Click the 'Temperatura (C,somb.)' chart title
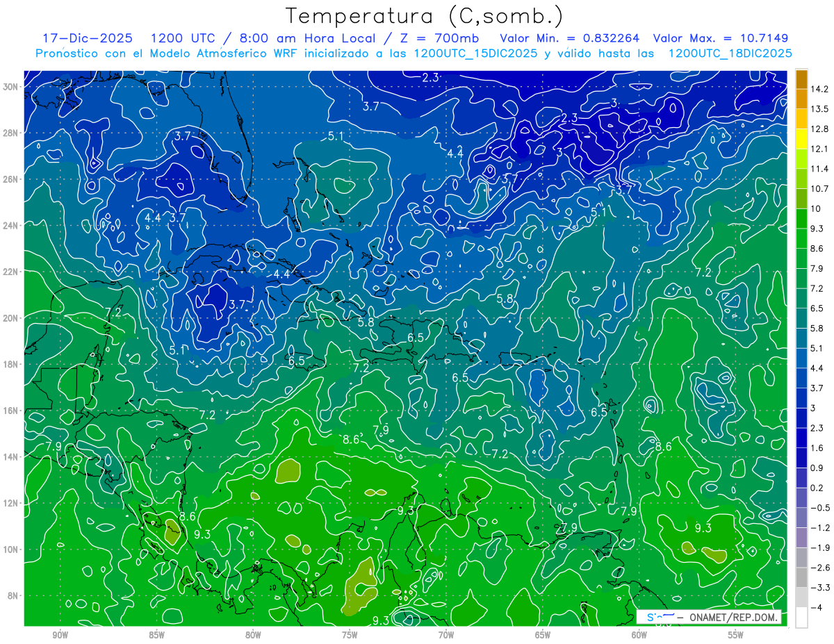Viewport: 834px width, 644px height. pyautogui.click(x=424, y=16)
